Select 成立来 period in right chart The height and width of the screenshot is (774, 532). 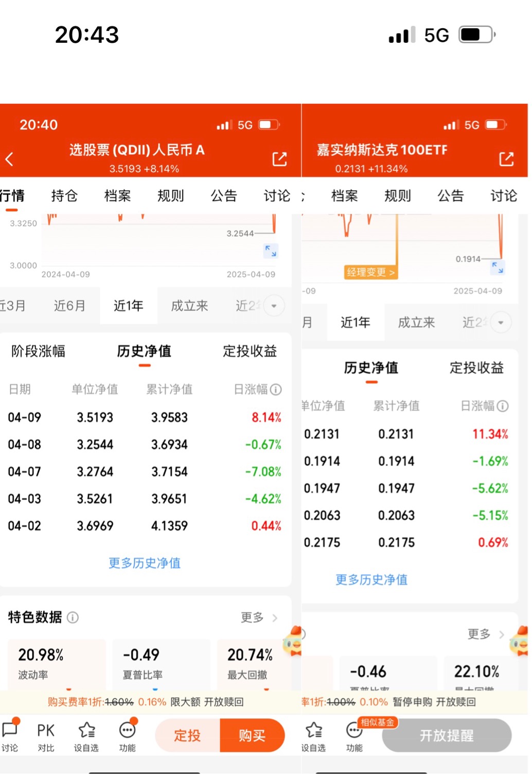pyautogui.click(x=416, y=322)
